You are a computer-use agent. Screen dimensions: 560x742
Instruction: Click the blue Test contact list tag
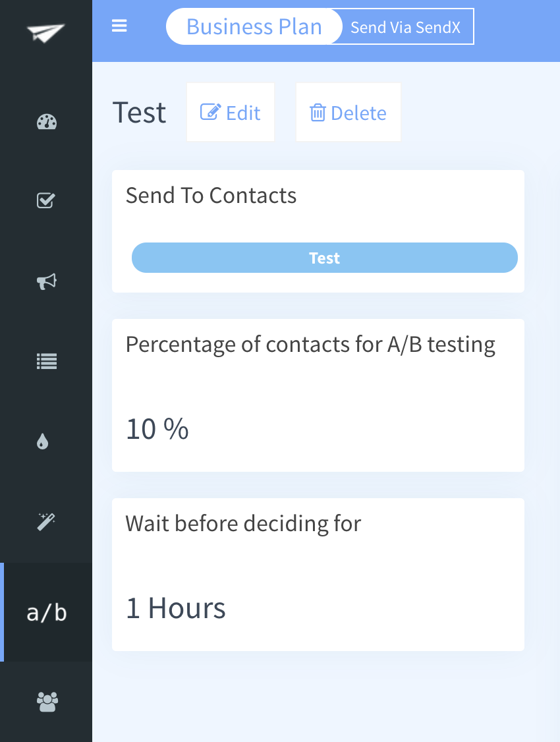[x=324, y=258]
